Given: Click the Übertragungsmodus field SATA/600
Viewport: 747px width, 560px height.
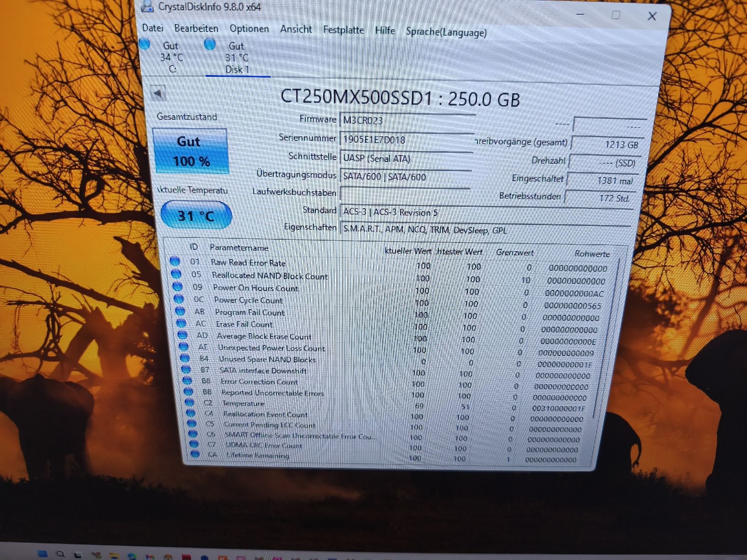Looking at the screenshot, I should [x=406, y=177].
